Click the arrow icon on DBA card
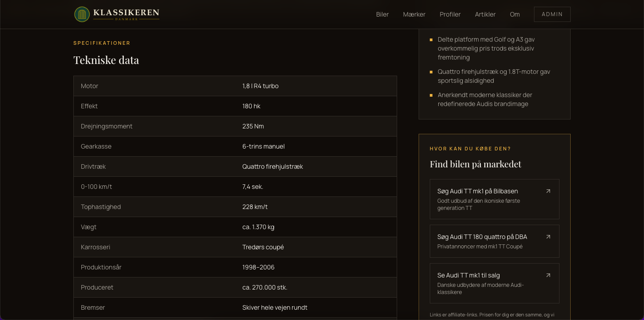 point(548,237)
